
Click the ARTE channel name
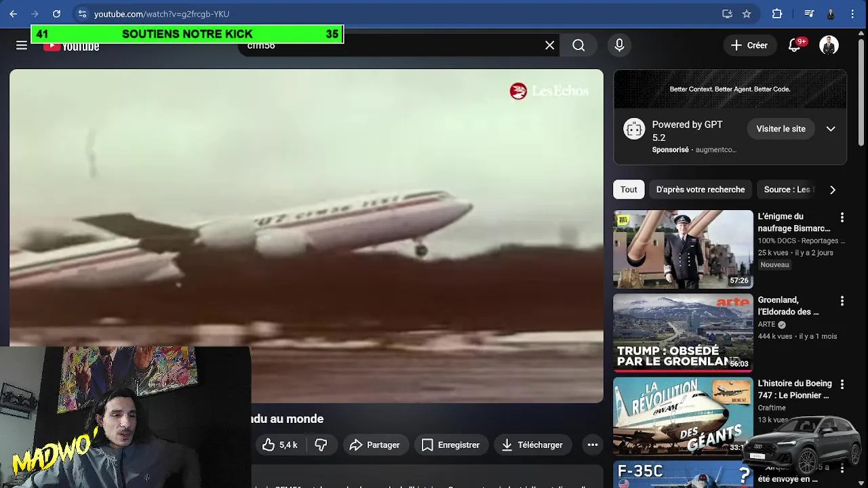click(766, 325)
